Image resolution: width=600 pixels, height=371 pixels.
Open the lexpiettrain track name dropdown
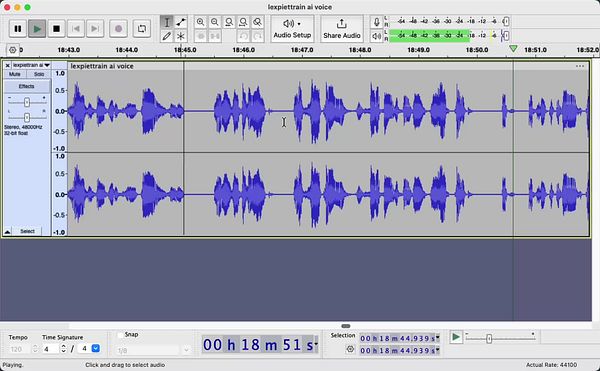(31, 65)
